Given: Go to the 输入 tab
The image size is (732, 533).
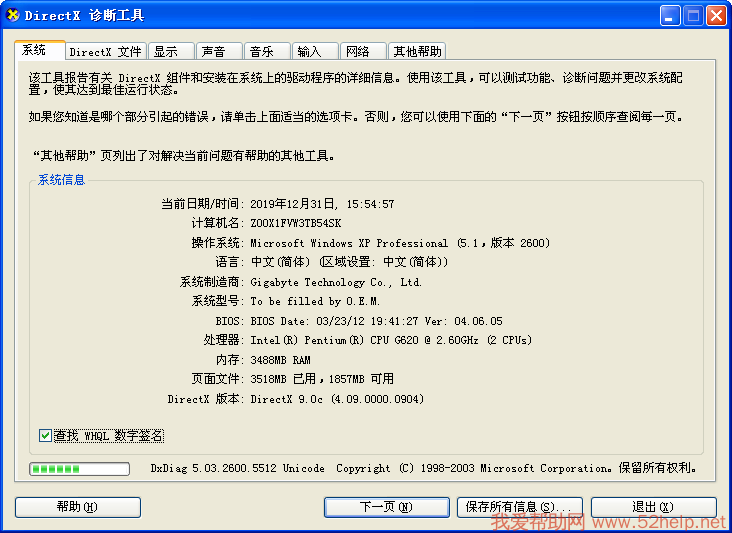Looking at the screenshot, I should point(316,51).
